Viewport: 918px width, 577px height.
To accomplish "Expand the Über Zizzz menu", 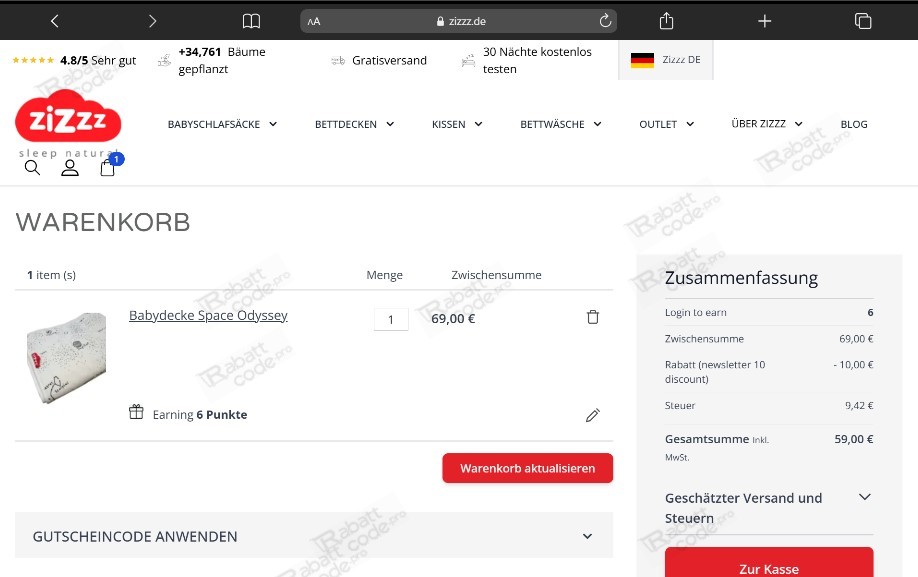I will tap(767, 123).
